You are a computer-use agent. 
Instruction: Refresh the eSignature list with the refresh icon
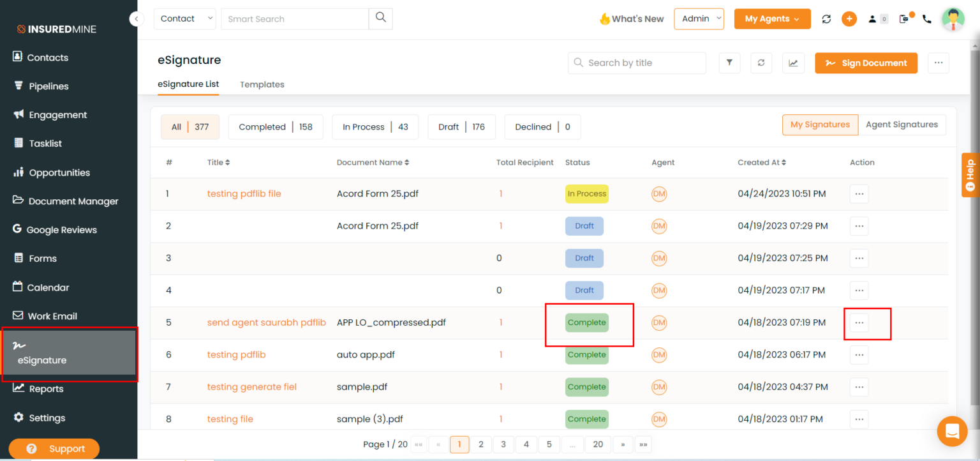[x=761, y=63]
